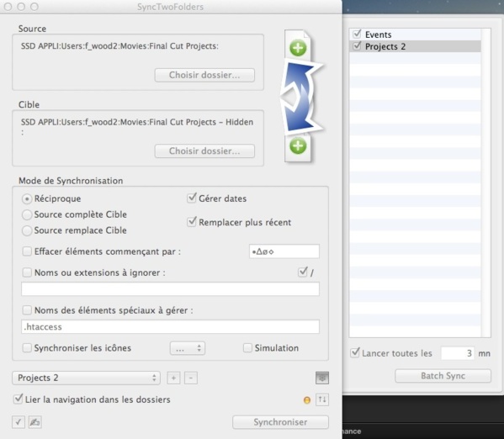The height and width of the screenshot is (439, 504).
Task: Click the green plus icon beside the Source folder
Action: click(298, 48)
